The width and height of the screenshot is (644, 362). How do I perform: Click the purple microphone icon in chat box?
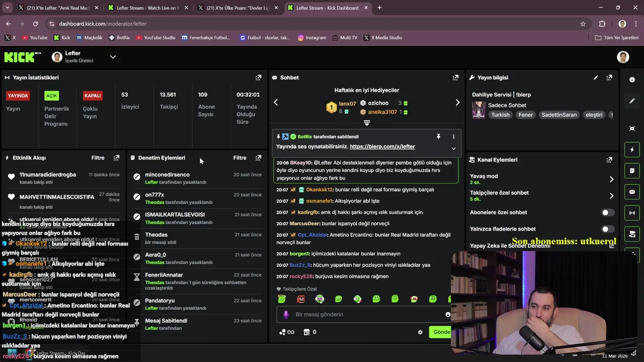pyautogui.click(x=286, y=314)
